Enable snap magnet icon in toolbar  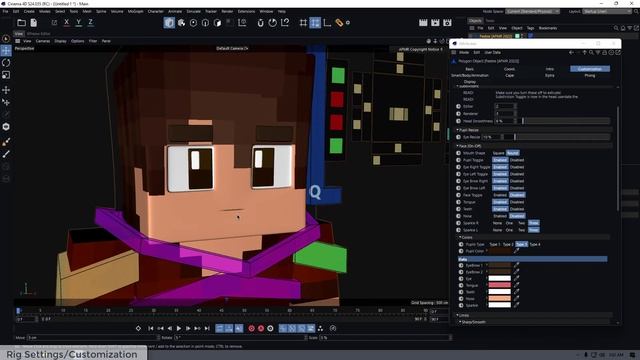click(x=260, y=23)
